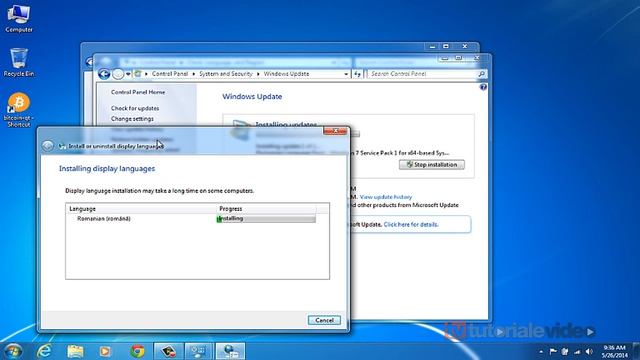Click the Search Control Panel field
The image size is (640, 360).
422,74
